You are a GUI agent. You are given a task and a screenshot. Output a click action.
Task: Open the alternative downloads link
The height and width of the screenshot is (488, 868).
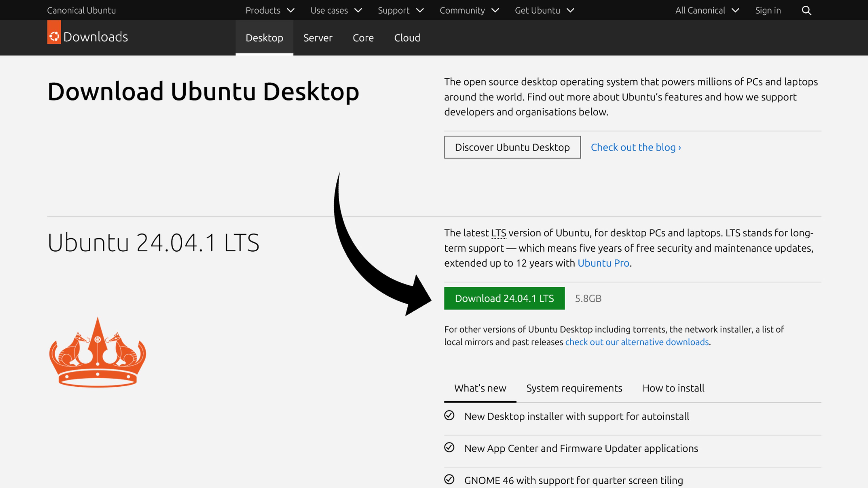pos(637,342)
